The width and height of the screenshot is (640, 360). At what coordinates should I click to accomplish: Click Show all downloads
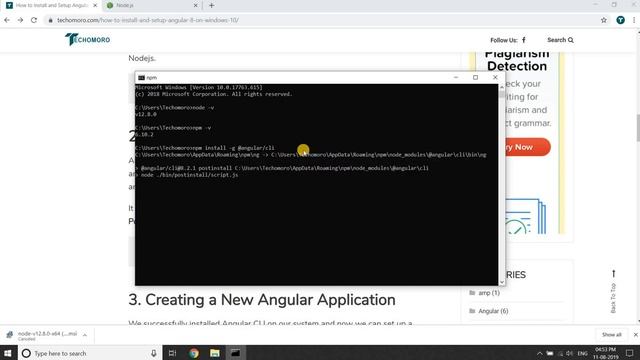point(611,335)
